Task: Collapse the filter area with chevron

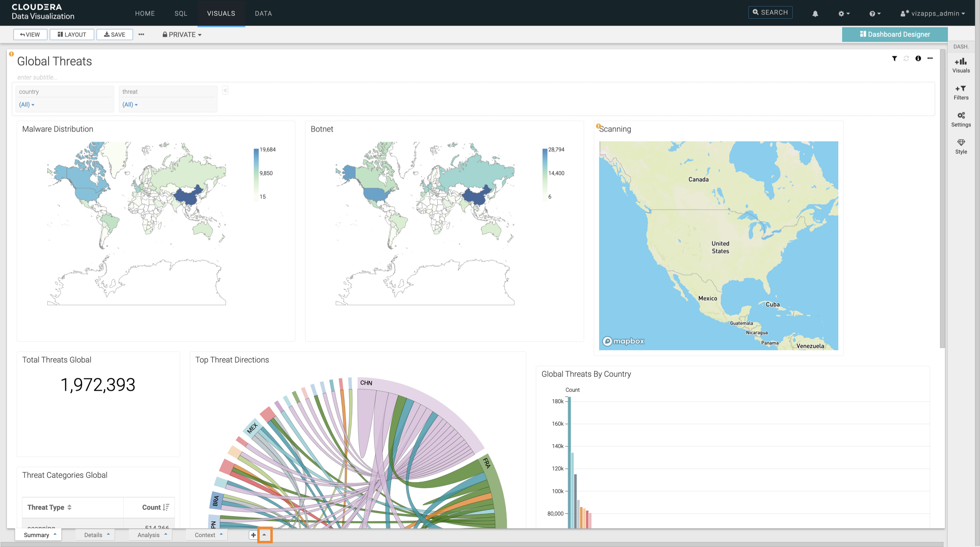Action: pyautogui.click(x=225, y=91)
